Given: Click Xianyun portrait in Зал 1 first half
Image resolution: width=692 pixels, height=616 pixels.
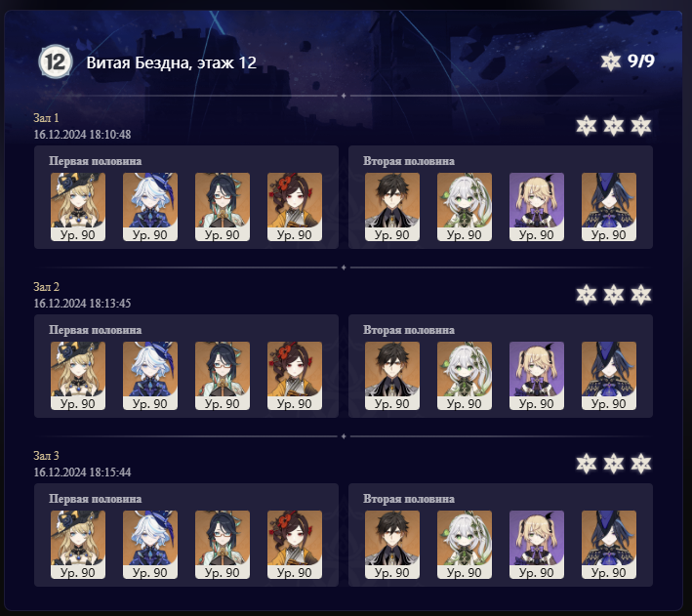Looking at the screenshot, I should click(223, 207).
